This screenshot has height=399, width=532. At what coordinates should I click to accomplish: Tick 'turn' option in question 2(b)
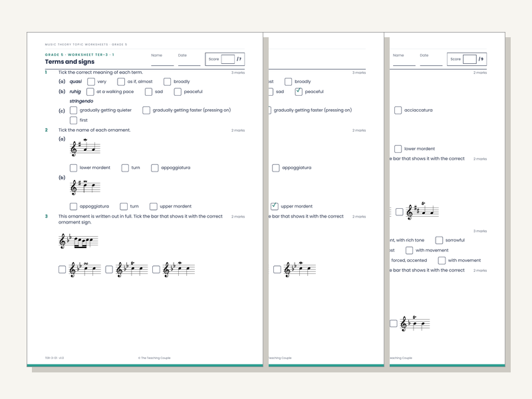[x=124, y=207]
